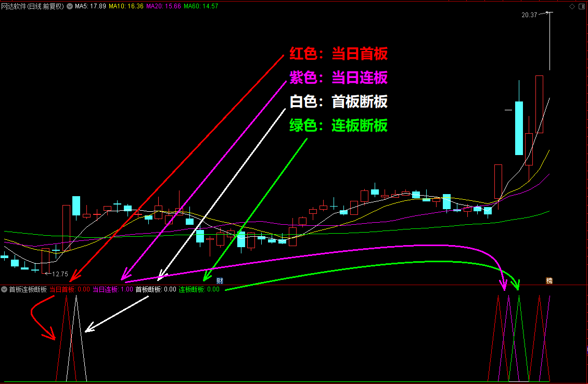Select the MA60: 14.57 label

tap(201, 6)
